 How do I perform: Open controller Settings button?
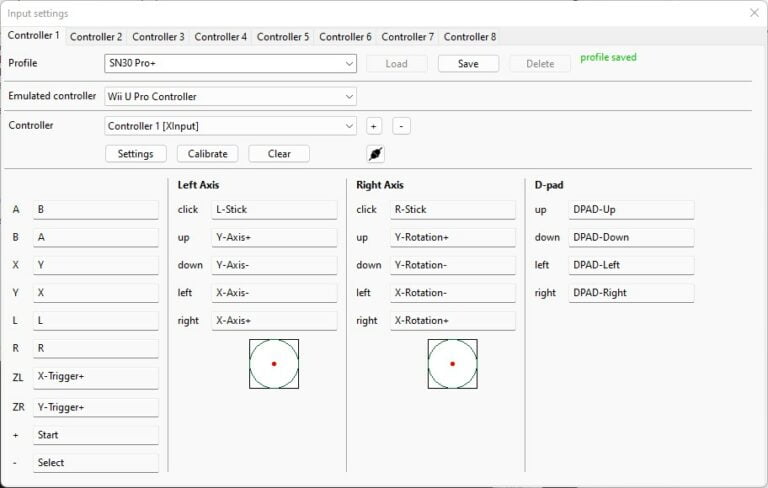[135, 154]
